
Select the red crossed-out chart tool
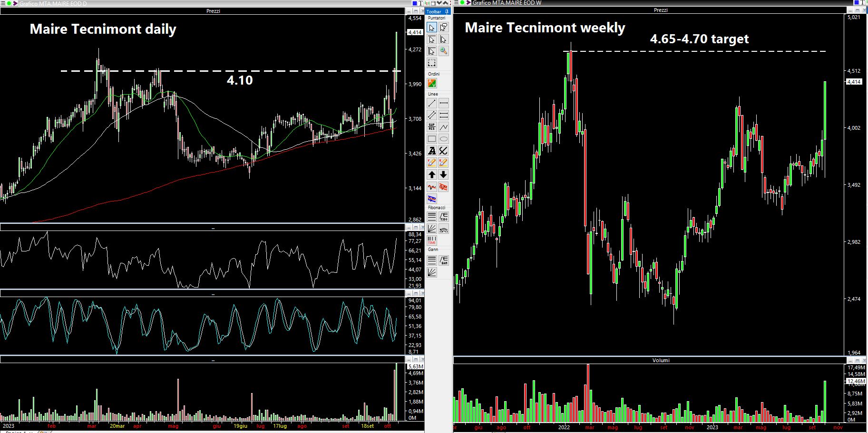tap(444, 187)
